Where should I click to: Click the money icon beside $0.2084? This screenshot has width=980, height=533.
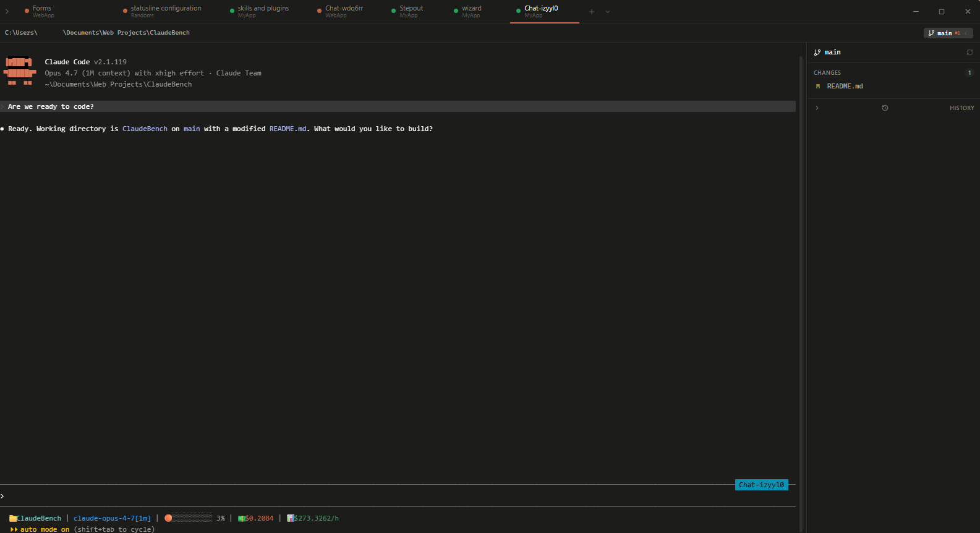pyautogui.click(x=241, y=518)
